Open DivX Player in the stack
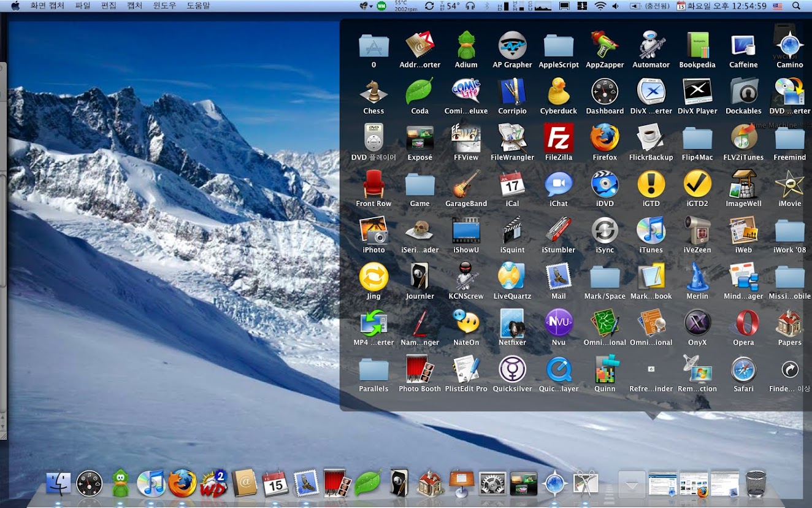This screenshot has height=508, width=812. [x=697, y=93]
